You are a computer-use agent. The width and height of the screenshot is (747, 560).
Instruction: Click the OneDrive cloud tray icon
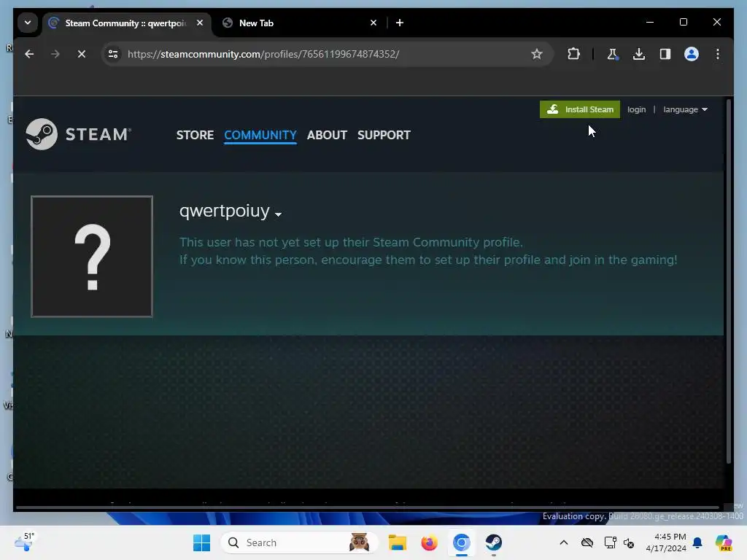pyautogui.click(x=587, y=542)
